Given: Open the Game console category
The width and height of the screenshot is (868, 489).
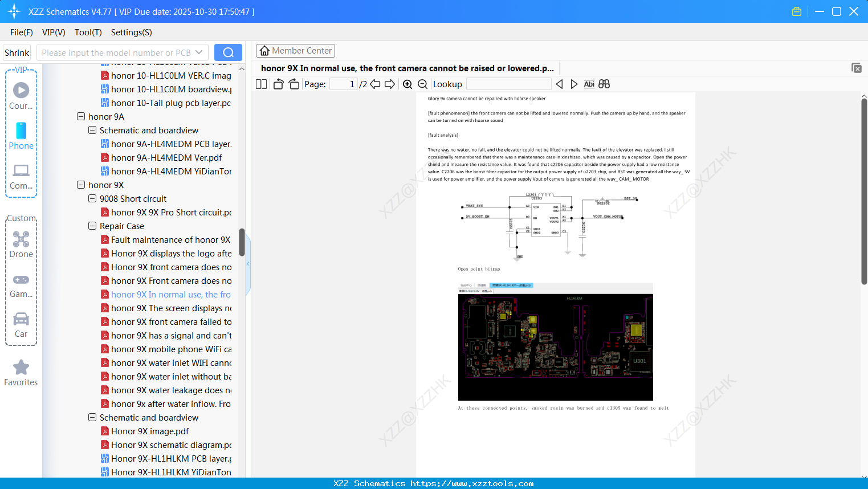Looking at the screenshot, I should click(21, 285).
